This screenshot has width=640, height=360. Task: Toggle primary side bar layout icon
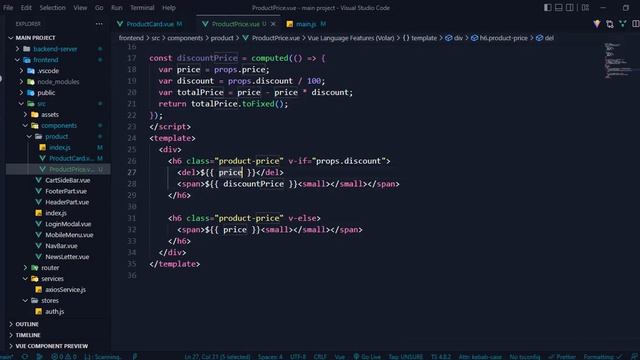(x=547, y=8)
